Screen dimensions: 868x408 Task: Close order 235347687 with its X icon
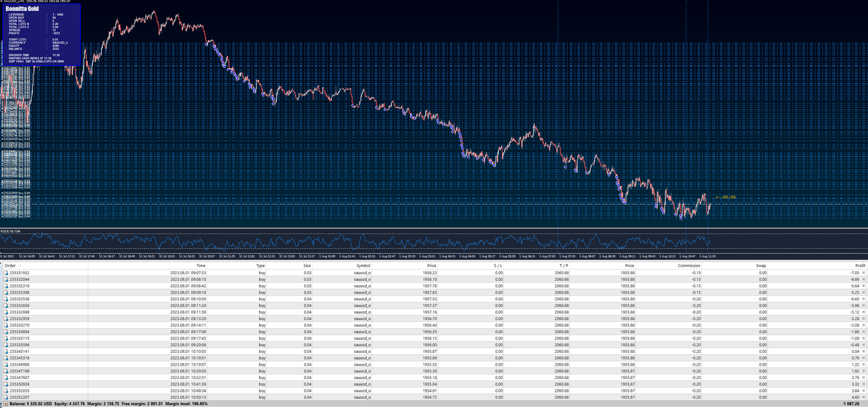tap(863, 378)
